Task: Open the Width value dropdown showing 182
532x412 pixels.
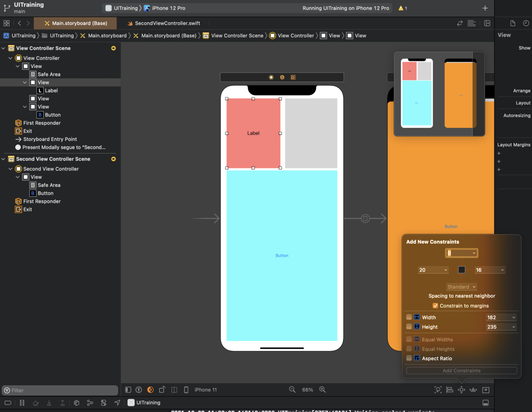Action: click(x=514, y=317)
